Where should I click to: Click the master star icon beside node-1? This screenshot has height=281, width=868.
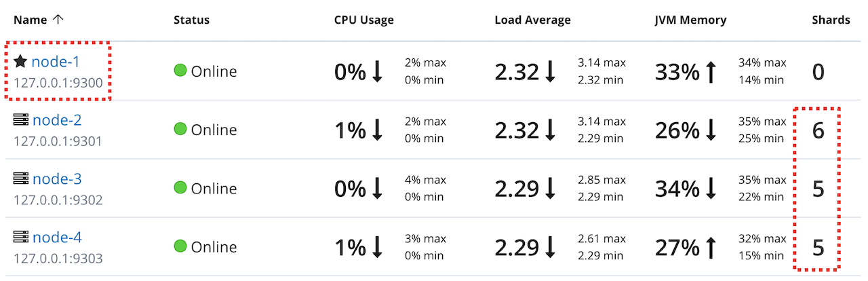click(20, 62)
